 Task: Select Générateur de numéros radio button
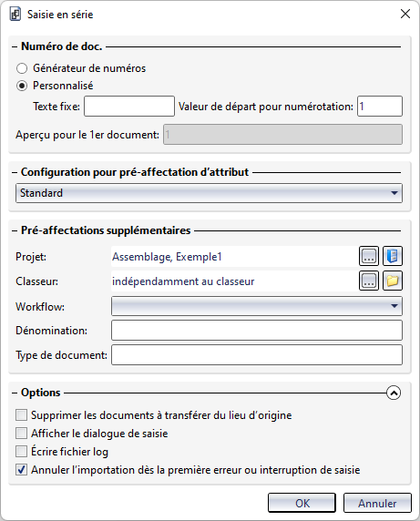(22, 68)
